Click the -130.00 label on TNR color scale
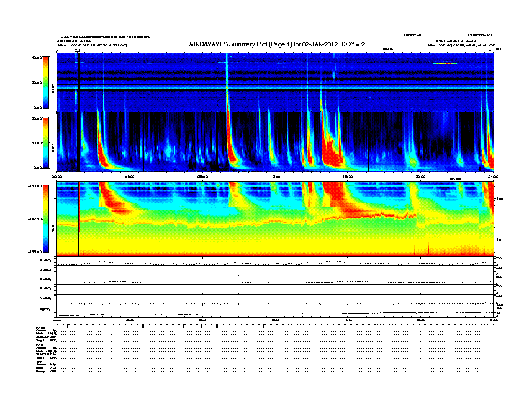Screen dimensions: 532x411 (x=35, y=186)
